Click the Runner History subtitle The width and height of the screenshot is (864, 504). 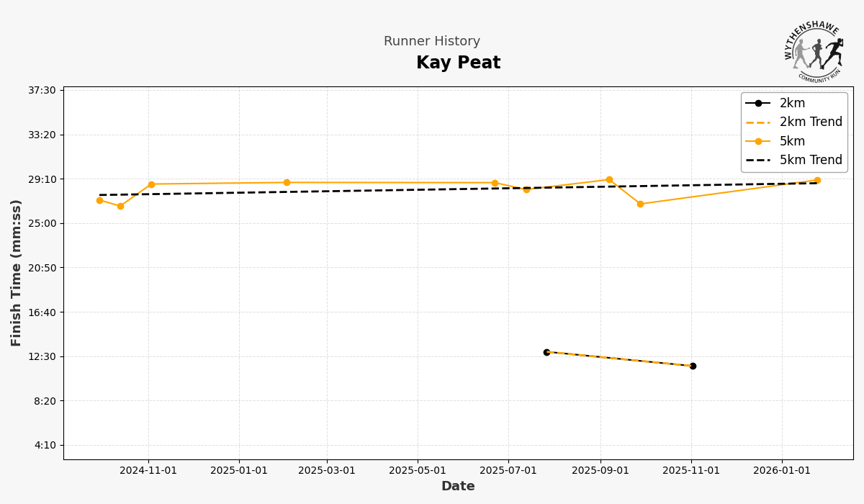tap(431, 42)
